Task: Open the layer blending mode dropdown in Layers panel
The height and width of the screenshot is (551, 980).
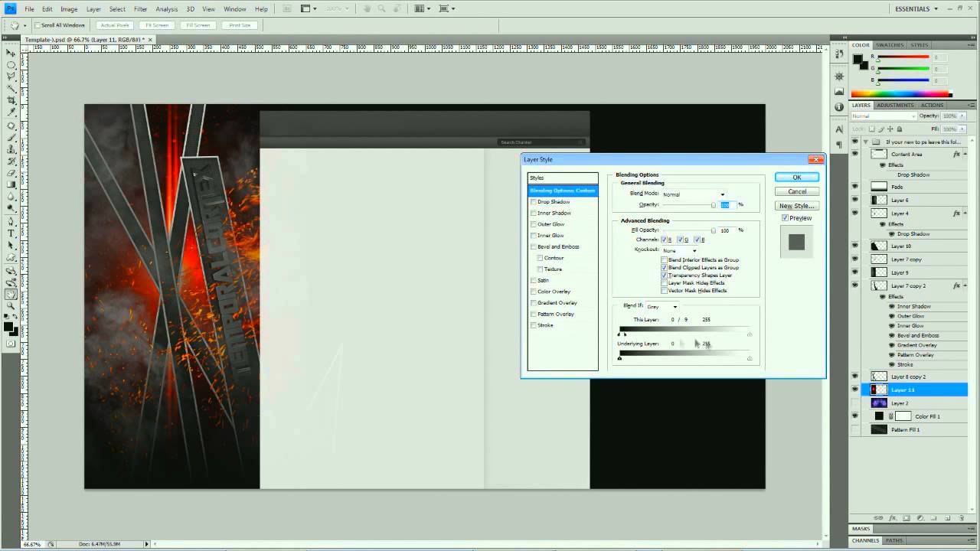Action: pyautogui.click(x=884, y=116)
